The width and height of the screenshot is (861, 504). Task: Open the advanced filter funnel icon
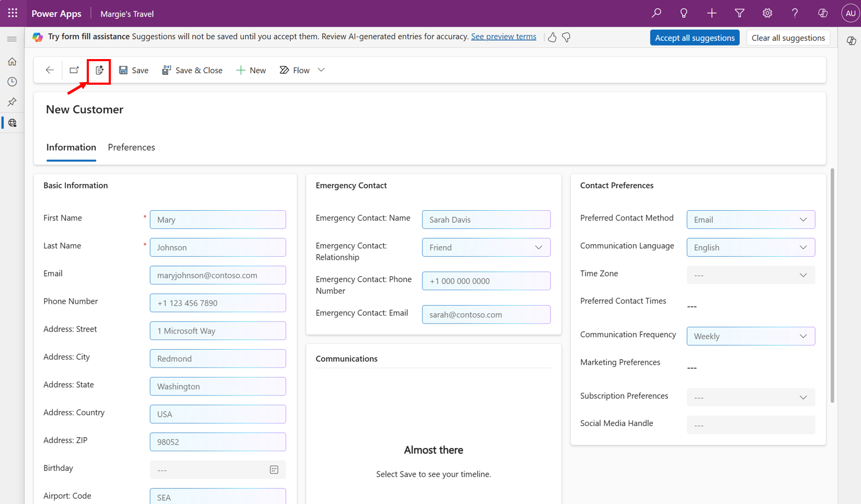pyautogui.click(x=739, y=14)
